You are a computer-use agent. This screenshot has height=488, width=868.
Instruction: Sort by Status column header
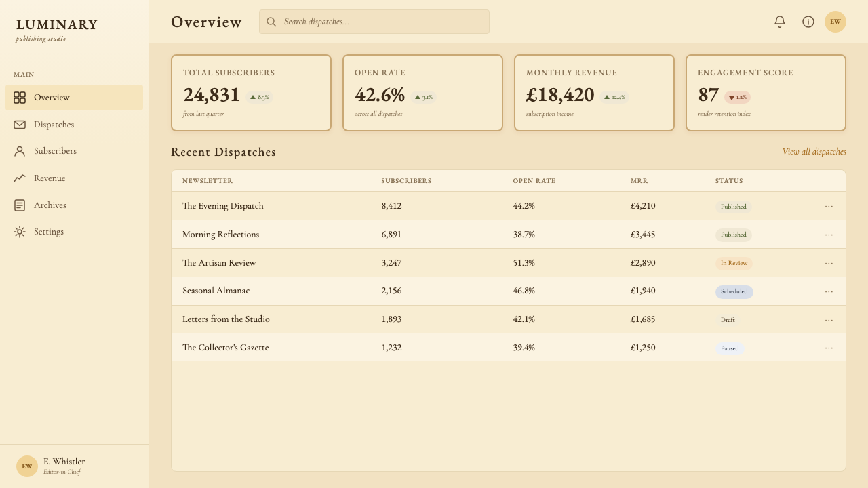[x=729, y=181]
